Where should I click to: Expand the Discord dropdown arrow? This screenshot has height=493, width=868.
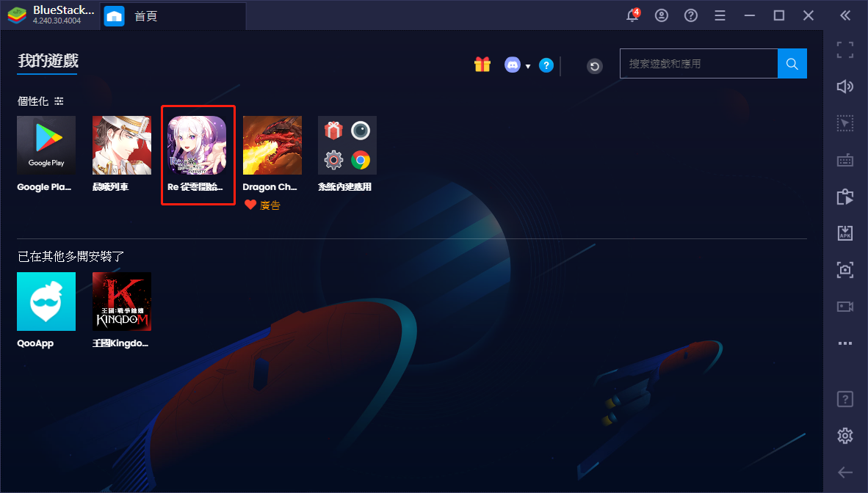click(528, 66)
